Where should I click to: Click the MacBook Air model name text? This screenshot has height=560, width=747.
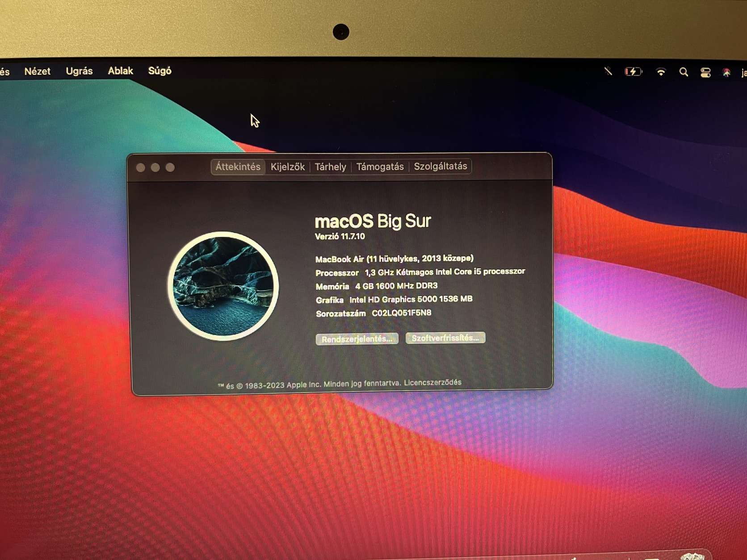tap(394, 259)
